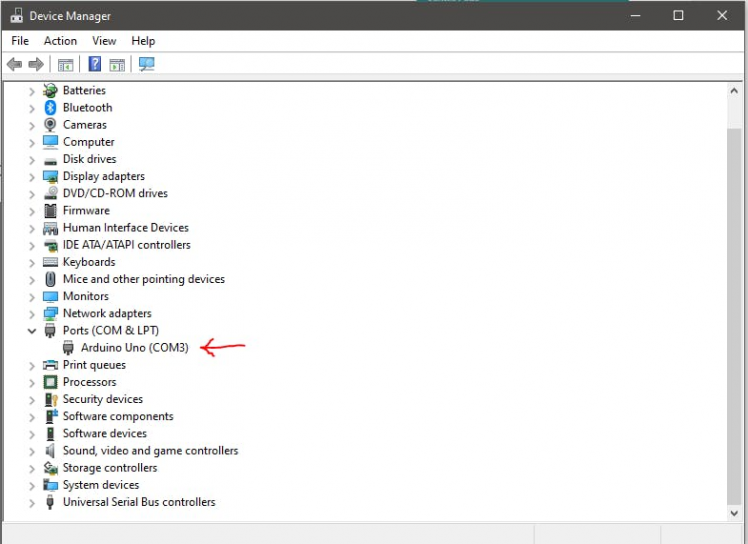Screen dimensions: 748x544
Task: Click the Universal Serial Bus controllers plug icon
Action: 50,502
